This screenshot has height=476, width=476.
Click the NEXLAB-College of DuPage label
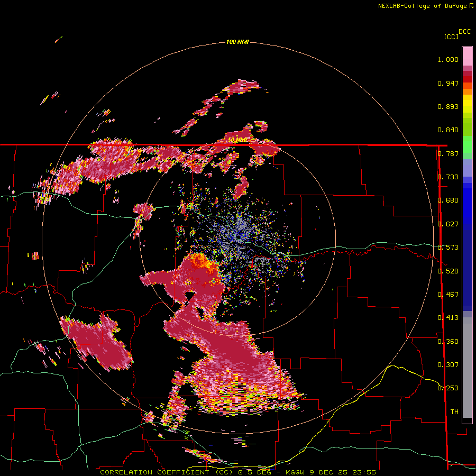point(422,6)
